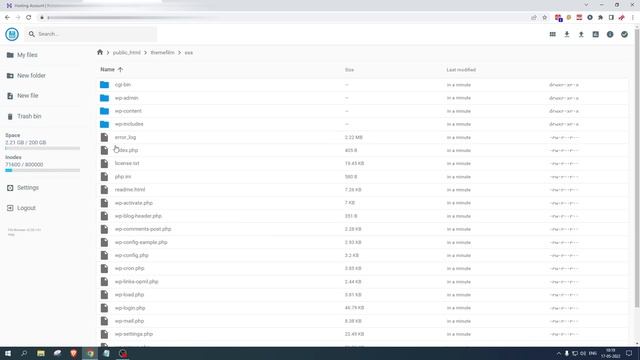Select the license.txt file
640x360 pixels.
coord(362,163)
